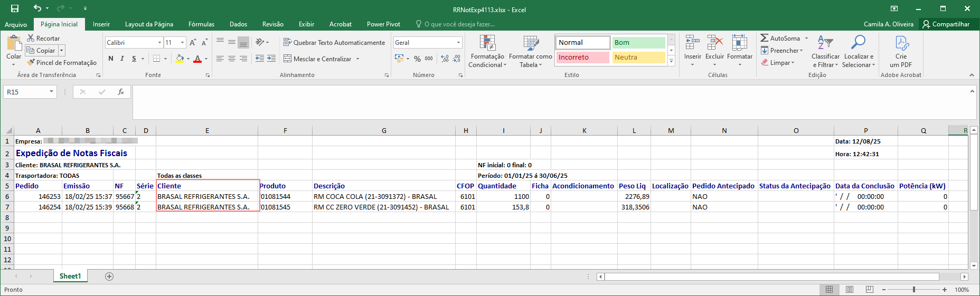Apply the borders button

[156, 59]
